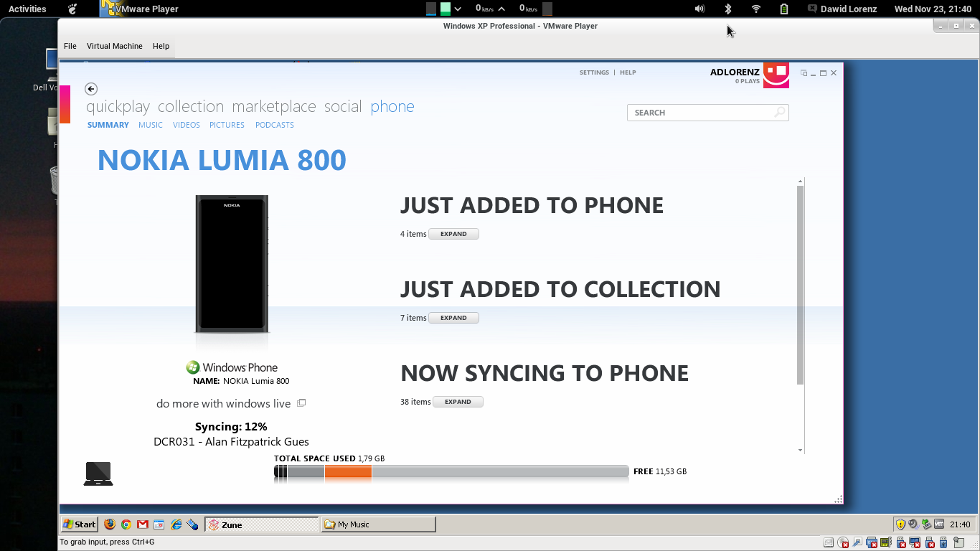The height and width of the screenshot is (551, 980).
Task: Open Gmail icon in quick launch
Action: (x=143, y=524)
